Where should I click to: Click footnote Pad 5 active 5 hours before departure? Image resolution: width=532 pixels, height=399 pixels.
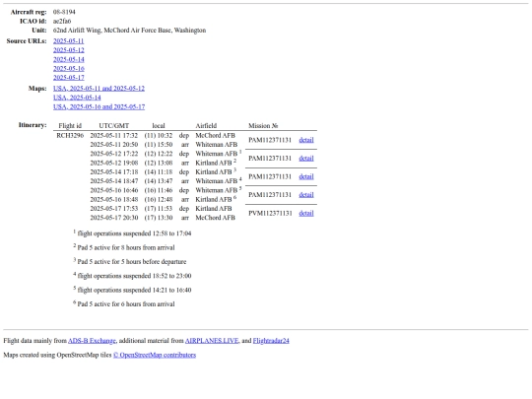[x=130, y=262]
